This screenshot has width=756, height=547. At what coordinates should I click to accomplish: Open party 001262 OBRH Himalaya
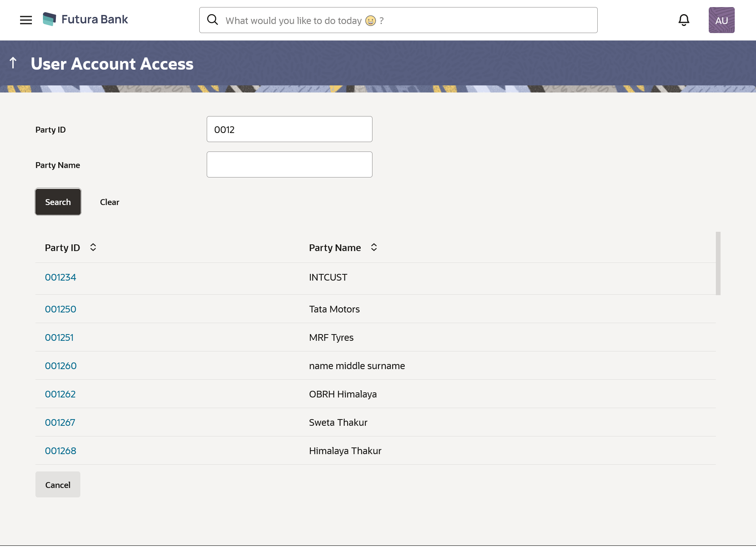click(x=60, y=394)
